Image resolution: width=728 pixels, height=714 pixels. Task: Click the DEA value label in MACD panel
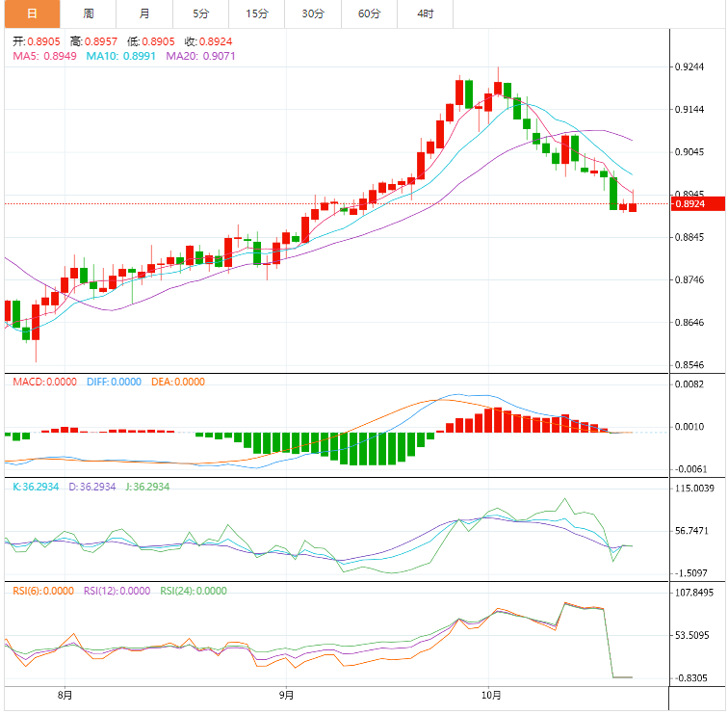177,382
